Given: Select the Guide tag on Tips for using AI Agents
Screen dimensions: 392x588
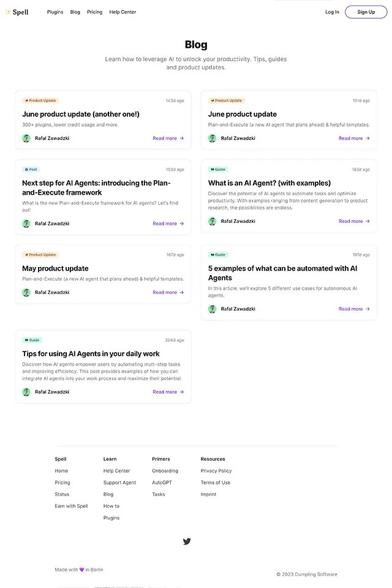Looking at the screenshot, I should tap(32, 340).
